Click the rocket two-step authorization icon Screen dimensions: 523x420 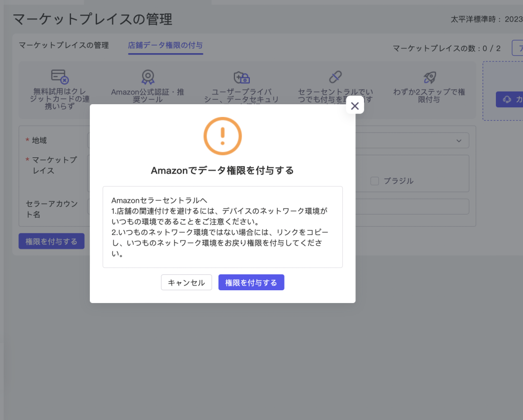click(430, 77)
